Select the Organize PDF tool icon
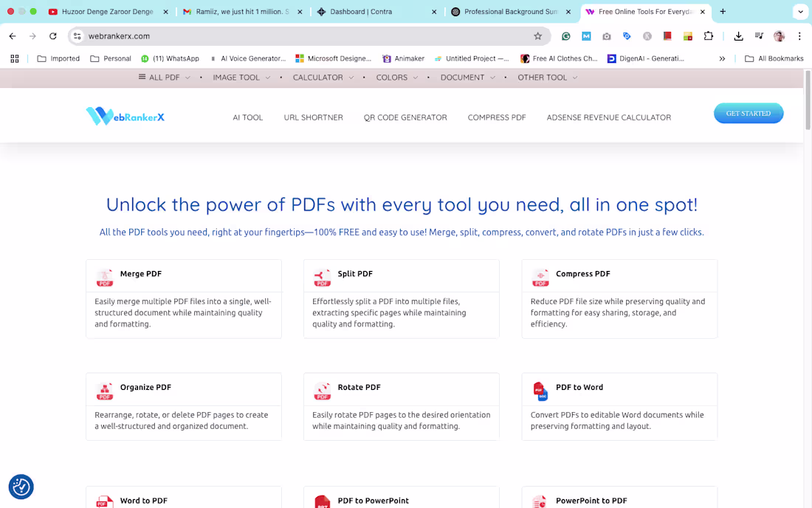 click(x=104, y=391)
